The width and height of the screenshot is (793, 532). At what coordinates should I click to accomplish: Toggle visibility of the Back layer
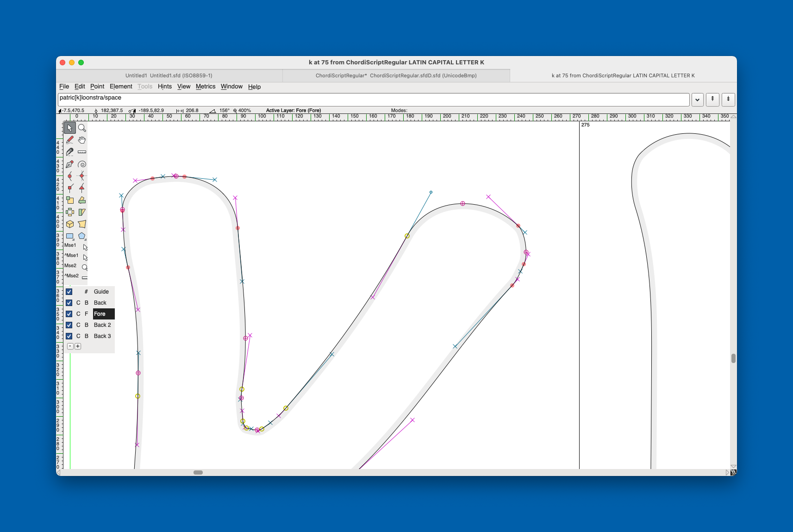(x=69, y=303)
